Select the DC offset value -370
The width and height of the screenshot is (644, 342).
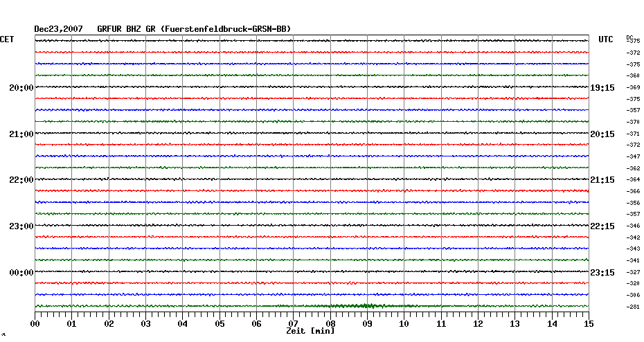pos(633,122)
